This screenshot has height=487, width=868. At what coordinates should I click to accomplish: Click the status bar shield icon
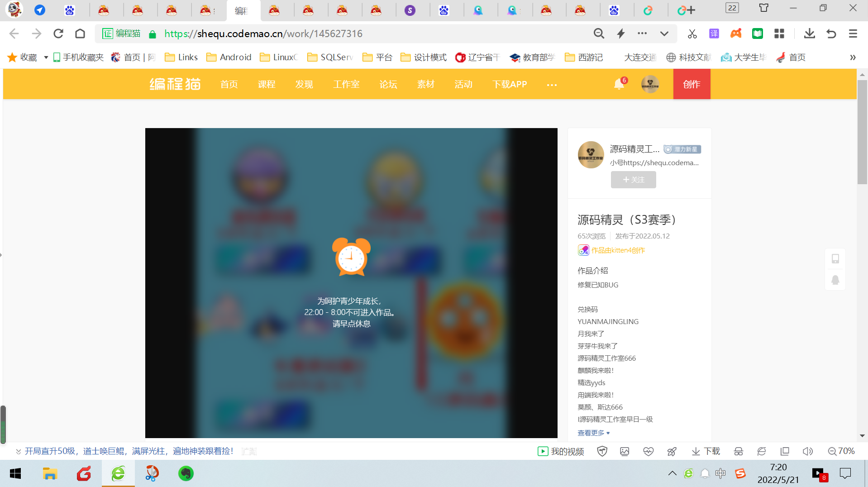tap(602, 451)
